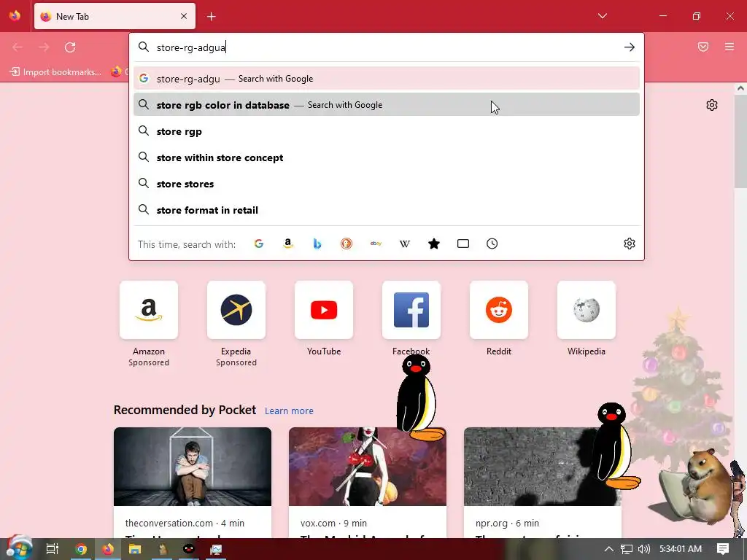Open network status tray icon

pyautogui.click(x=627, y=549)
